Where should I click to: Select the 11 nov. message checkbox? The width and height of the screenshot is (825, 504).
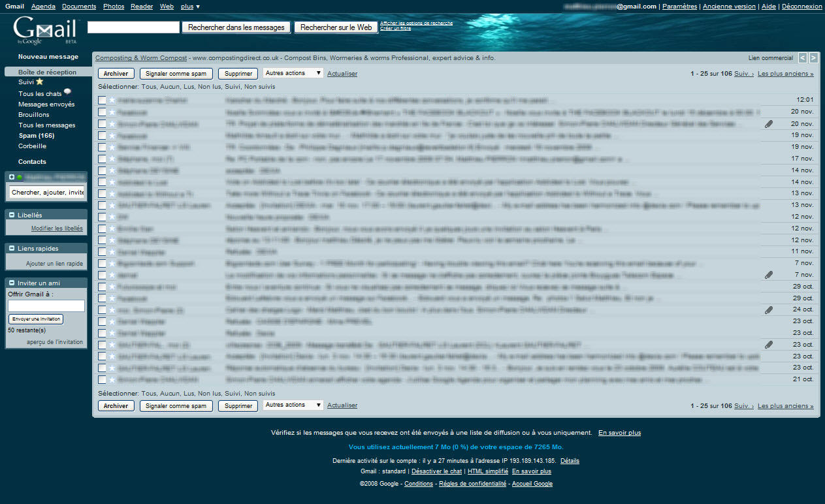tap(102, 251)
